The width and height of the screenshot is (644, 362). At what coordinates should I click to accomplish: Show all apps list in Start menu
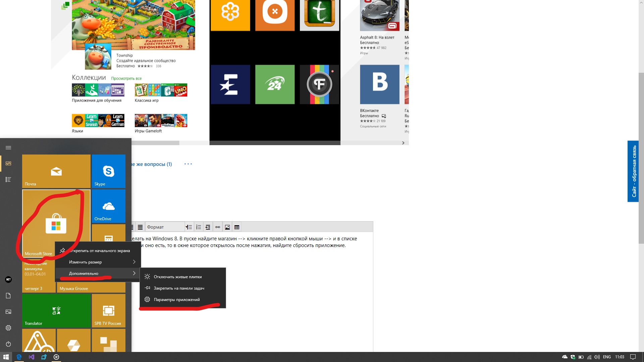(8, 180)
